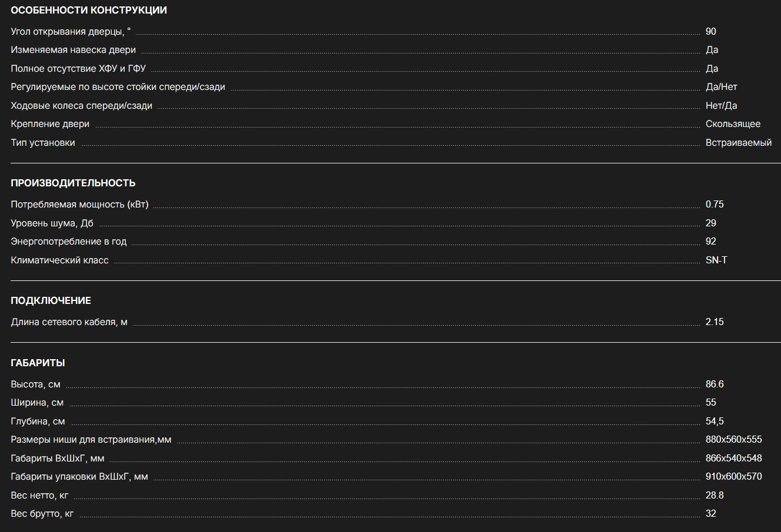Select the Изменяемая навеска двери row label
The width and height of the screenshot is (781, 532).
tap(73, 50)
